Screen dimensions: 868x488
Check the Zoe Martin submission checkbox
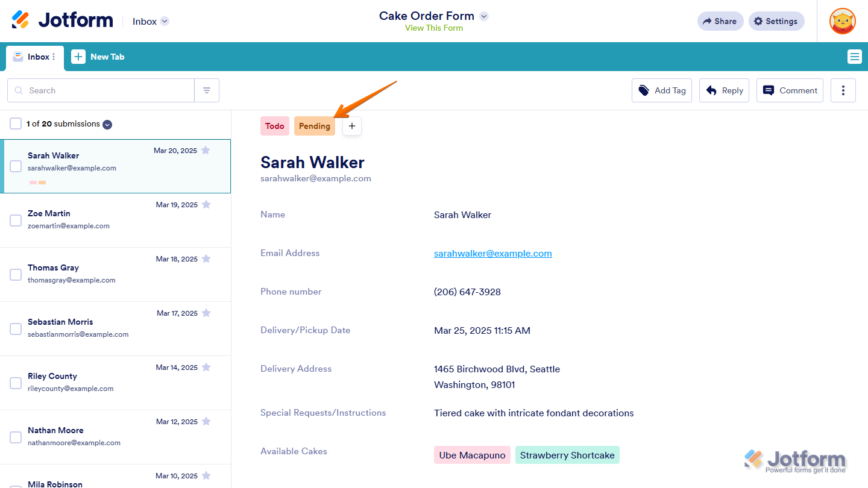[16, 221]
